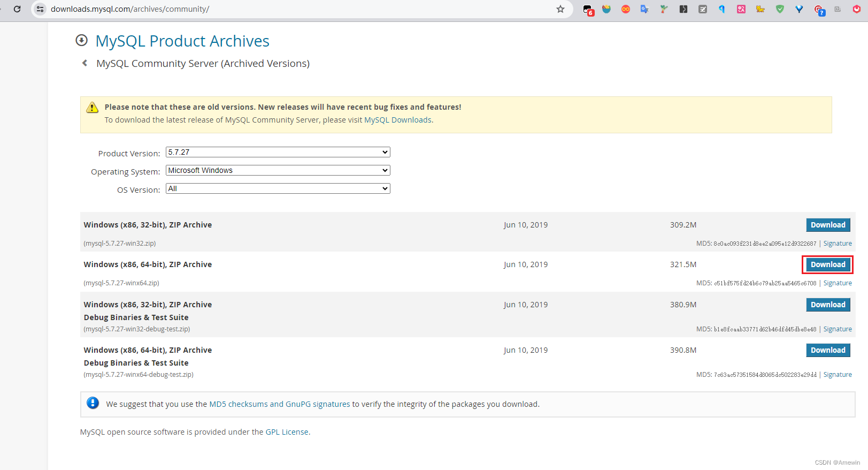Viewport: 868px width, 470px height.
Task: Reload the page with the refresh icon
Action: click(x=17, y=9)
